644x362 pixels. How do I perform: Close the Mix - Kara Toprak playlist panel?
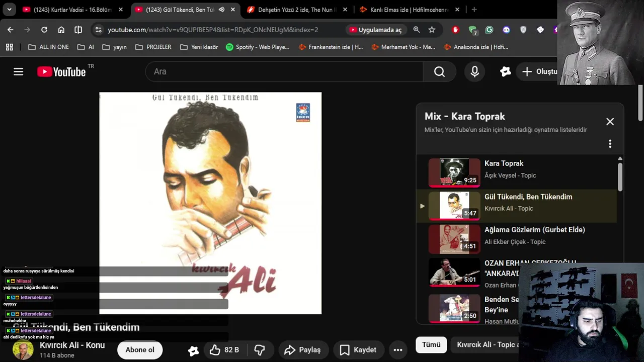coord(610,122)
